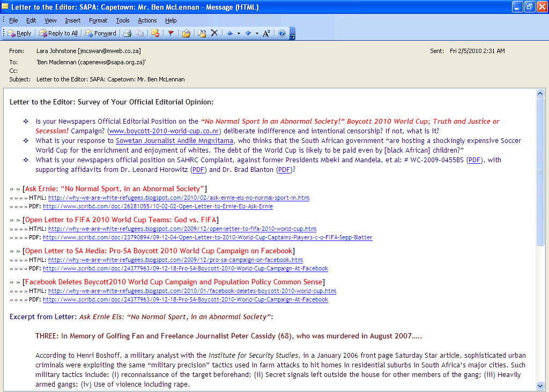Open the pro-sa-campaign-on-facebook.html link
549x392 pixels.
pos(176,260)
